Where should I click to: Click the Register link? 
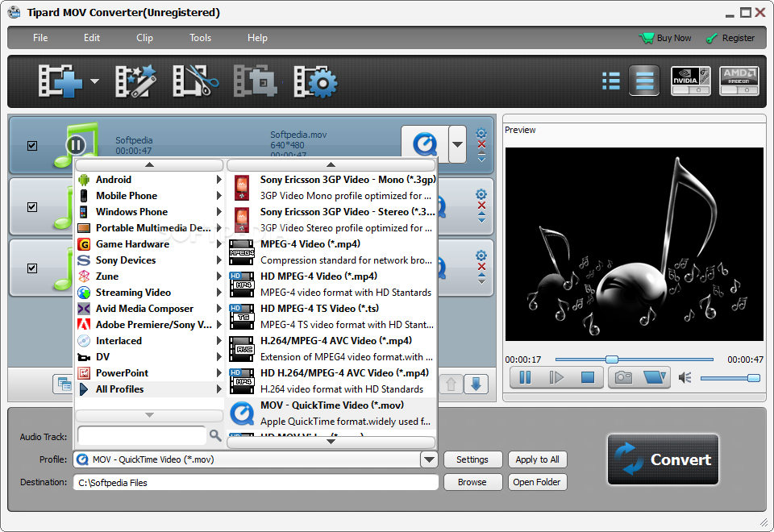click(731, 38)
